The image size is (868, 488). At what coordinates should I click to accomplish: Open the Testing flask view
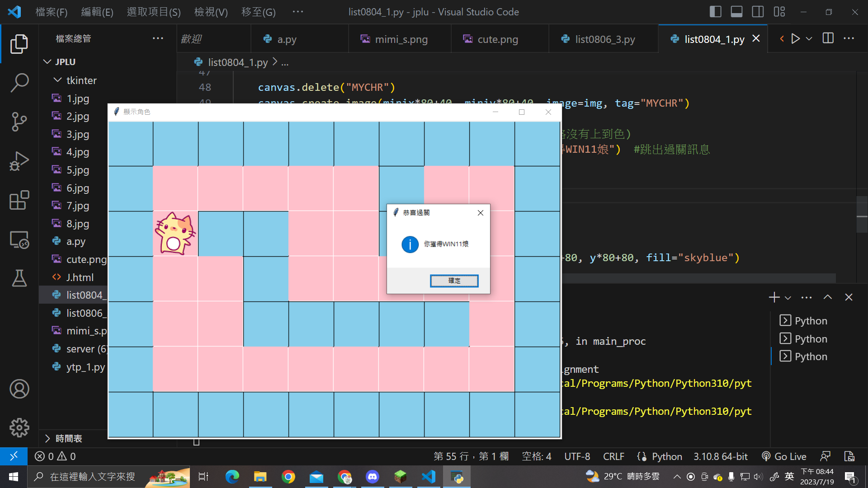19,278
